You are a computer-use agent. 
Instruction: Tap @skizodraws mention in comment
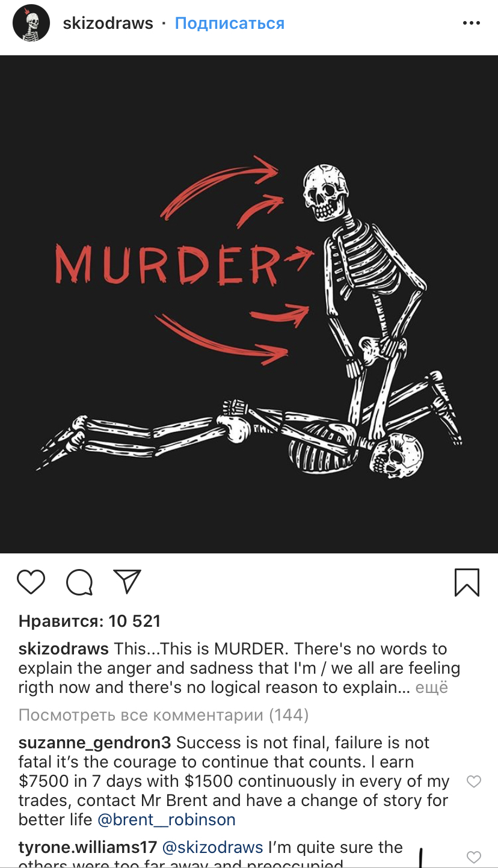(x=213, y=848)
